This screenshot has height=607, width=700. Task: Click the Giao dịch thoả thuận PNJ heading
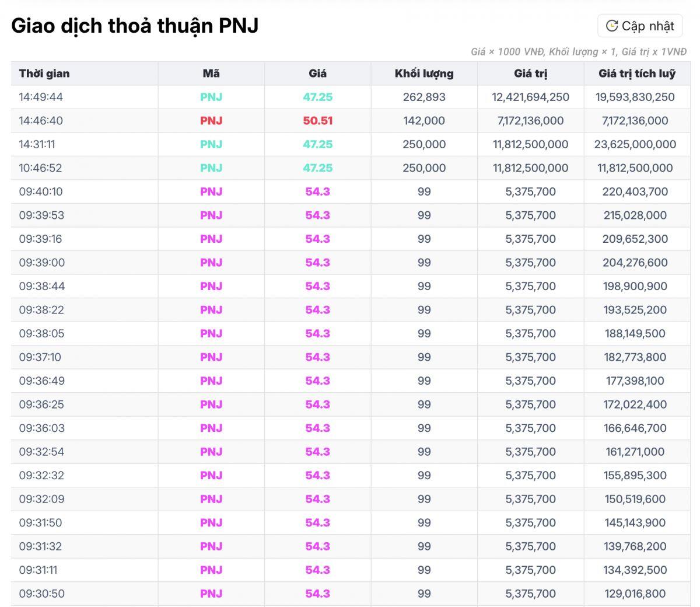click(135, 26)
